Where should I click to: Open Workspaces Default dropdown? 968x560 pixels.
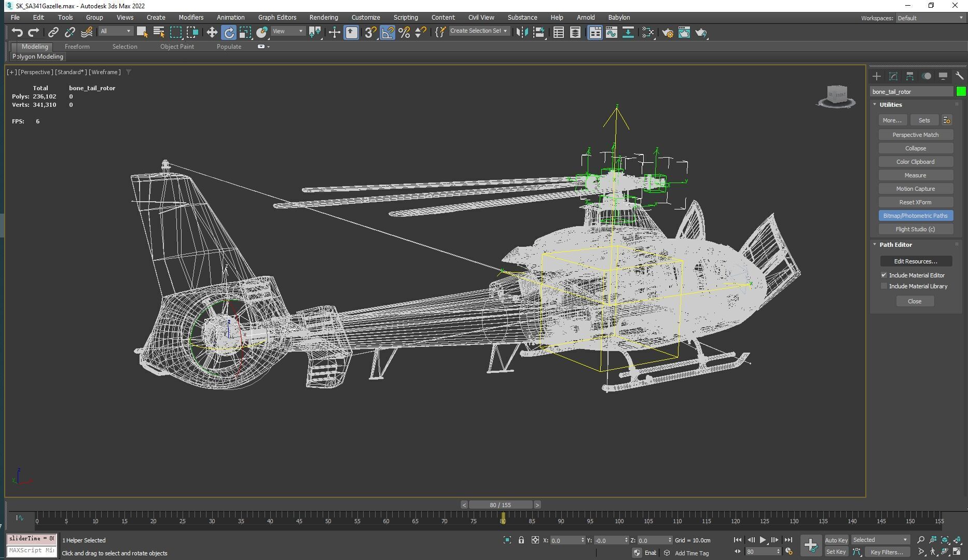930,18
